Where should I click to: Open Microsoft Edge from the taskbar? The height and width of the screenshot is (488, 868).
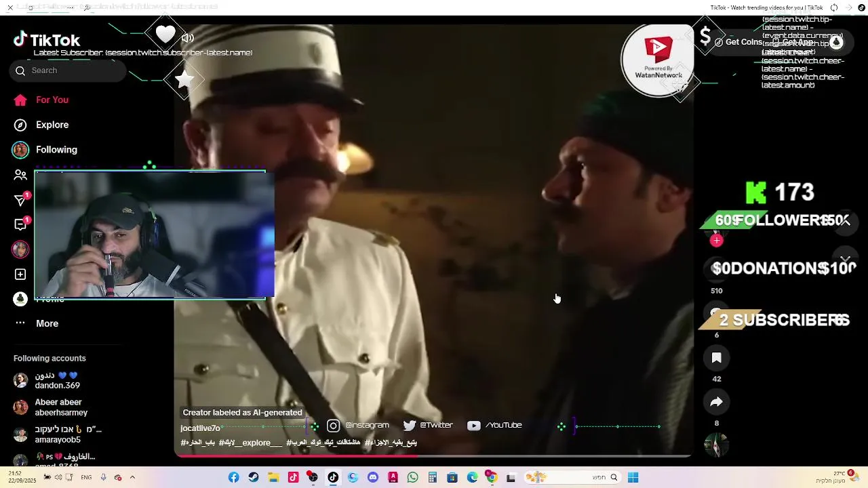click(473, 478)
